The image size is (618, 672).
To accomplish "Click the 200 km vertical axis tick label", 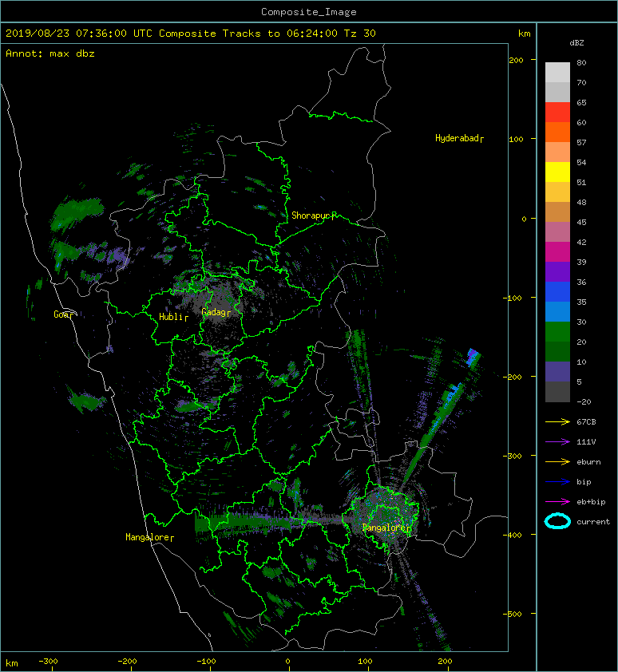I will point(516,61).
